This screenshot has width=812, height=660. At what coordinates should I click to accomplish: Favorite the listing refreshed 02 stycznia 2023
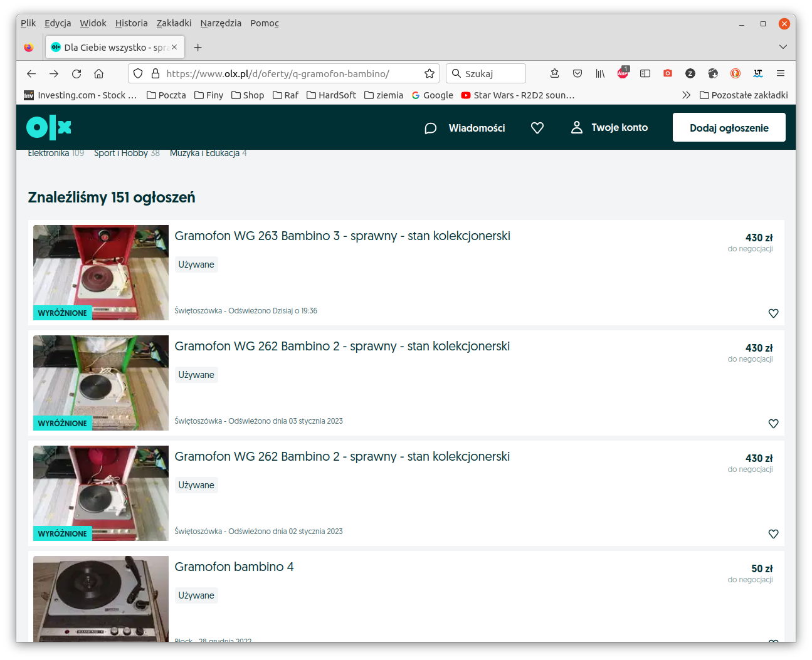pos(773,534)
